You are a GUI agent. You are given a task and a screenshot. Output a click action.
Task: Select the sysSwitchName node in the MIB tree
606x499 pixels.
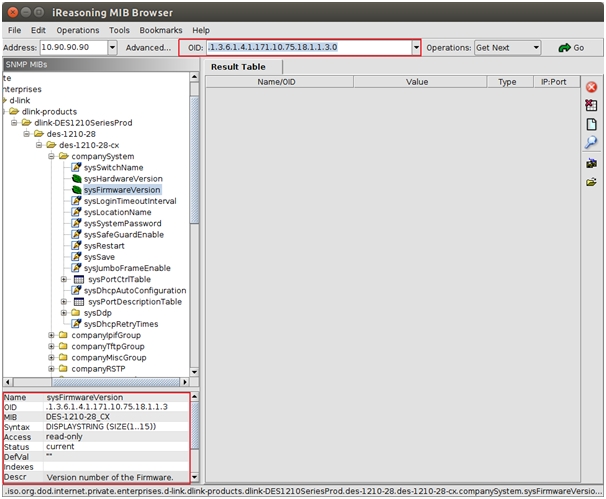[113, 167]
